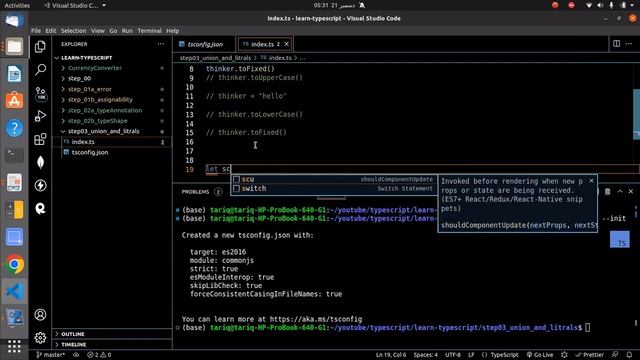640x360 pixels.
Task: Open the Edit menu
Action: pyautogui.click(x=51, y=31)
